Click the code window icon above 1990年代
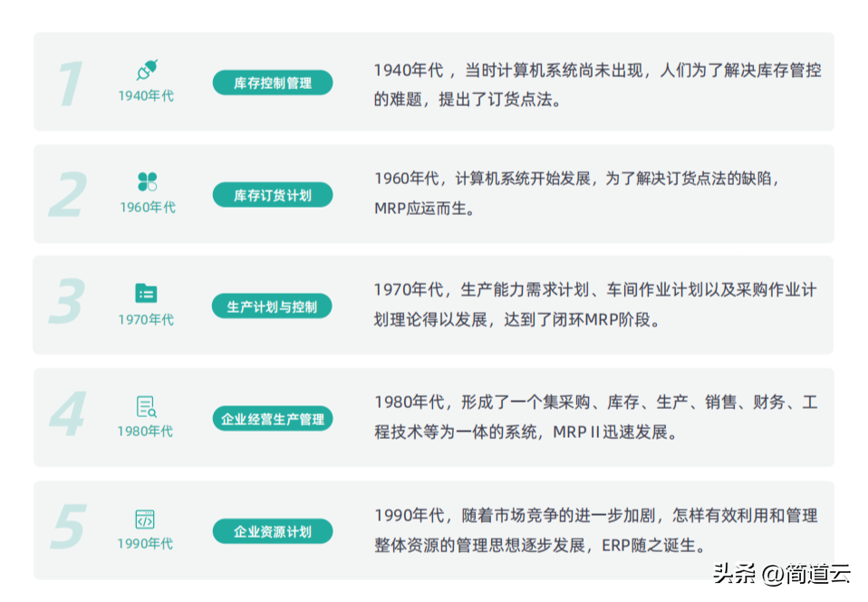 point(145,519)
